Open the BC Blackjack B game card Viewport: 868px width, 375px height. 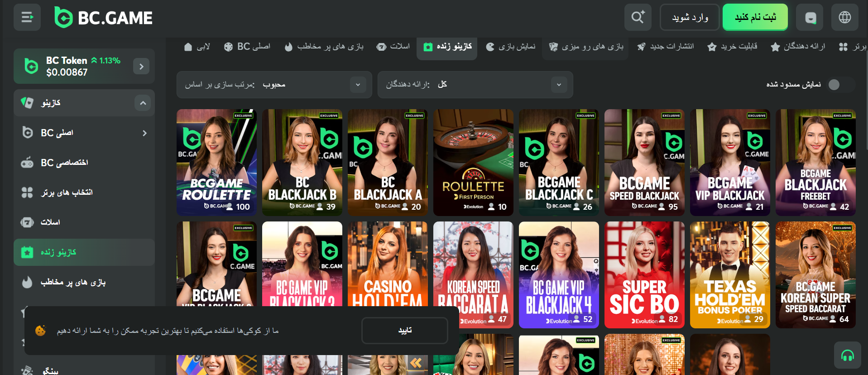(302, 163)
